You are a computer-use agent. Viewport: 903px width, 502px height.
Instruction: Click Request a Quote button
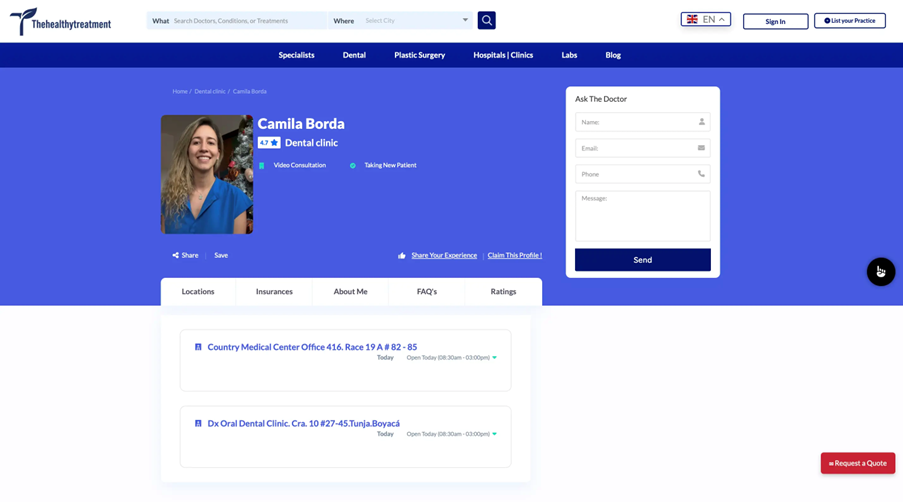(857, 463)
